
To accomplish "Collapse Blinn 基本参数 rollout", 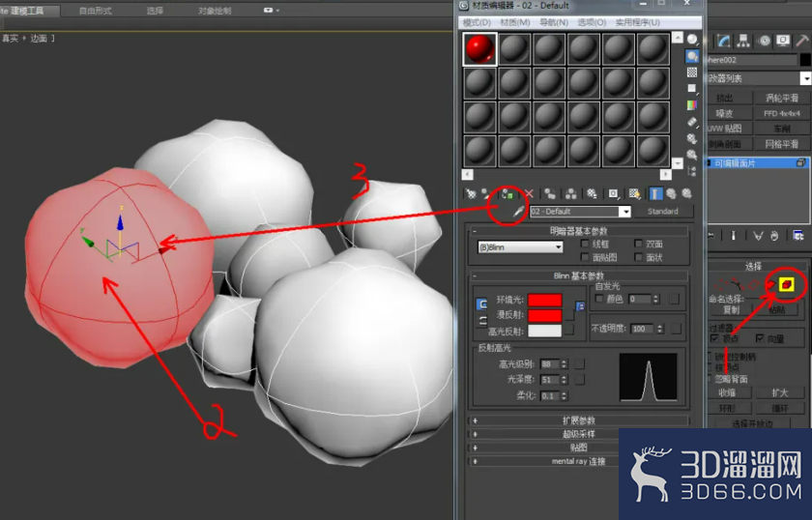I will 579,275.
